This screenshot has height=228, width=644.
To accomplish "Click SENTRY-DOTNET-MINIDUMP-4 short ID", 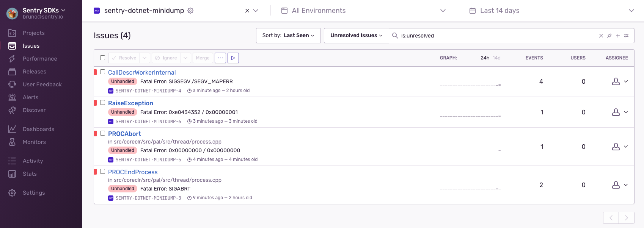I will pos(148,91).
